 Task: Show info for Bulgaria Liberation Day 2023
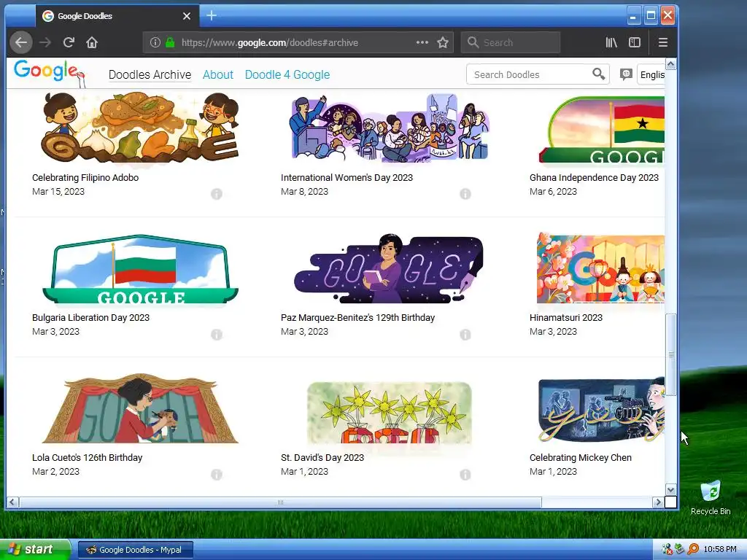(x=217, y=334)
